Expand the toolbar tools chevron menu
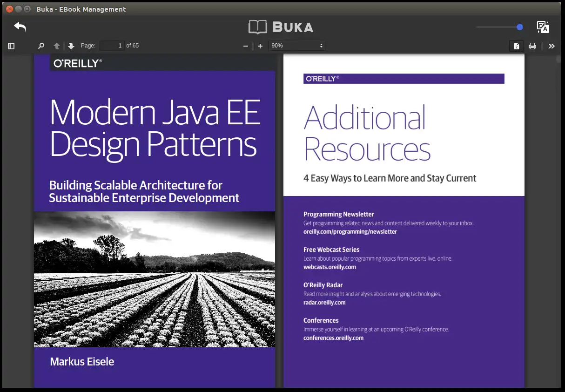Image resolution: width=565 pixels, height=392 pixels. tap(552, 46)
